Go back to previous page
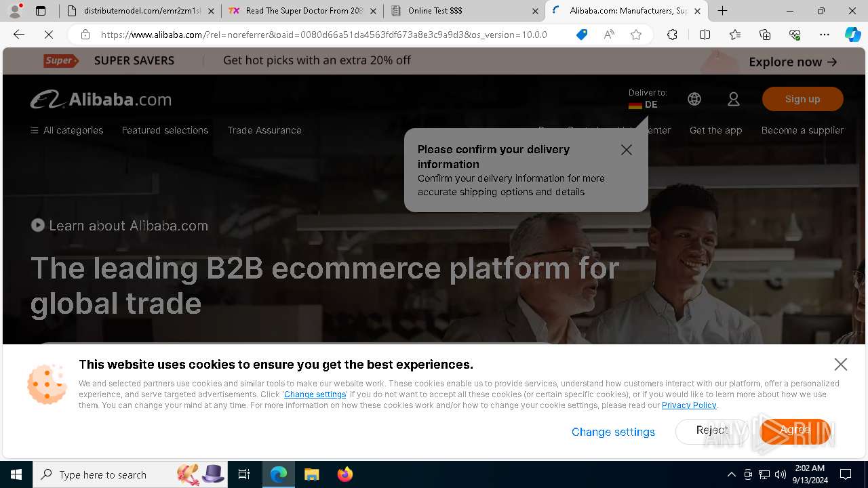The height and width of the screenshot is (488, 868). [19, 35]
